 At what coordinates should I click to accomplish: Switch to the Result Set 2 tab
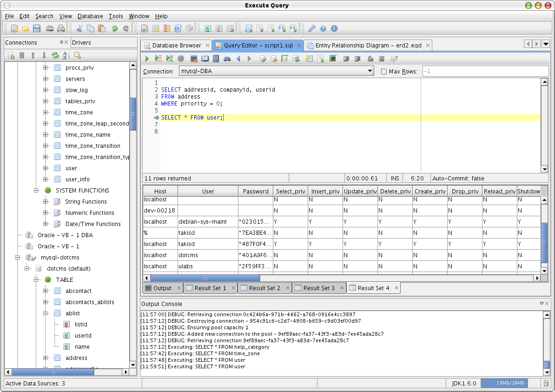coord(264,288)
